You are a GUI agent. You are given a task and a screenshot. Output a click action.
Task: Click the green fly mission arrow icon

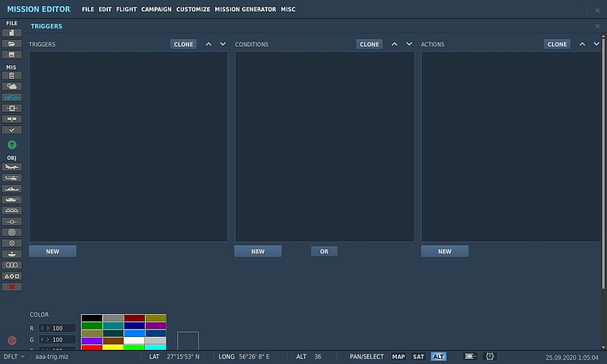12,145
